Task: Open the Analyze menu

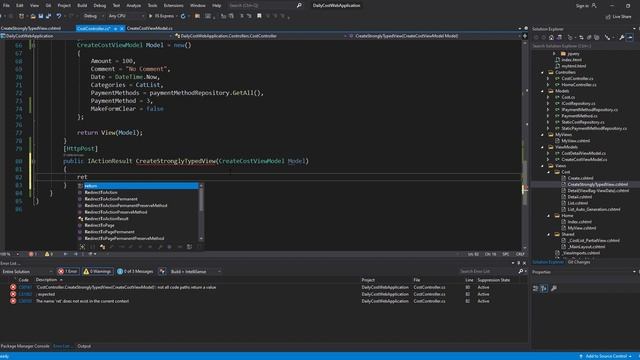Action: coord(133,5)
